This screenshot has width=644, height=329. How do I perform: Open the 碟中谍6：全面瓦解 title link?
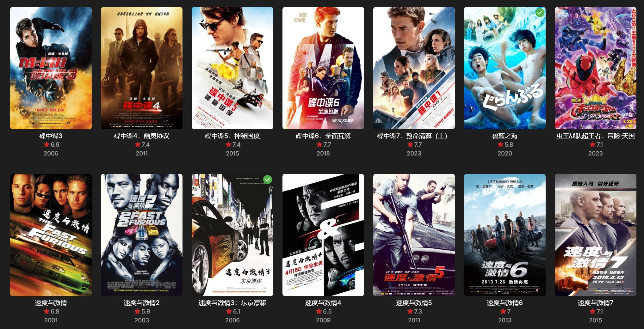tap(323, 136)
